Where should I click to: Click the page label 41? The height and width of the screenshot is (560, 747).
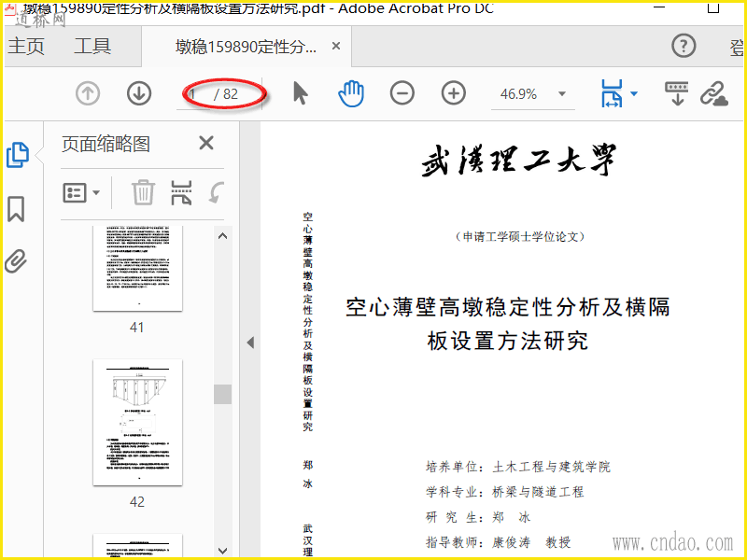(x=136, y=328)
